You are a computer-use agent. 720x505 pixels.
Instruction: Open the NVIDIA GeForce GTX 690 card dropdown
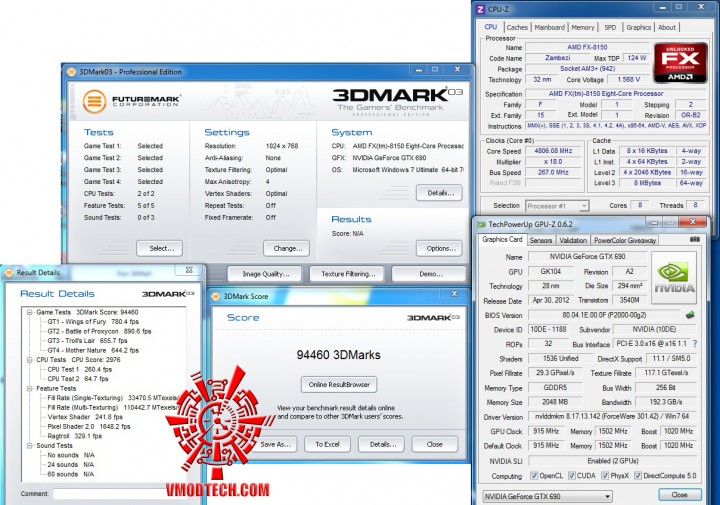click(x=547, y=496)
